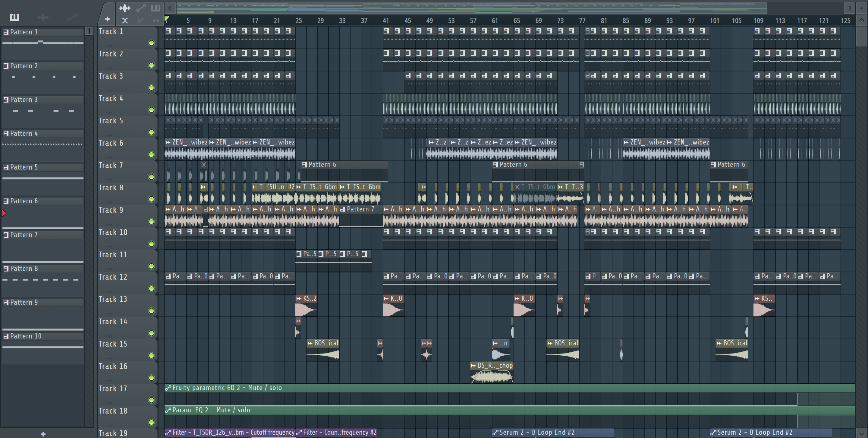Open DS_R.._chop audio clip menu
This screenshot has height=438, width=868.
pos(473,366)
